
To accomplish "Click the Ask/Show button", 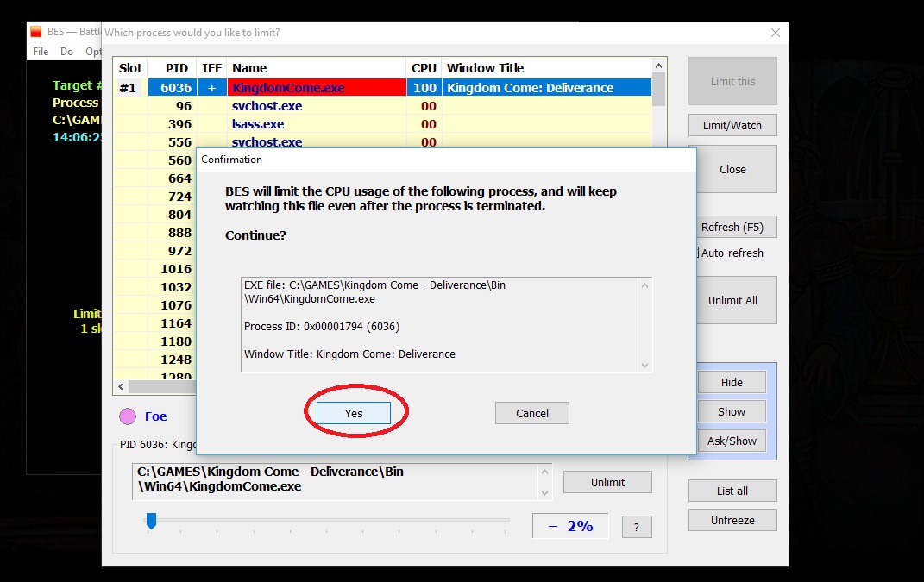I will coord(732,441).
